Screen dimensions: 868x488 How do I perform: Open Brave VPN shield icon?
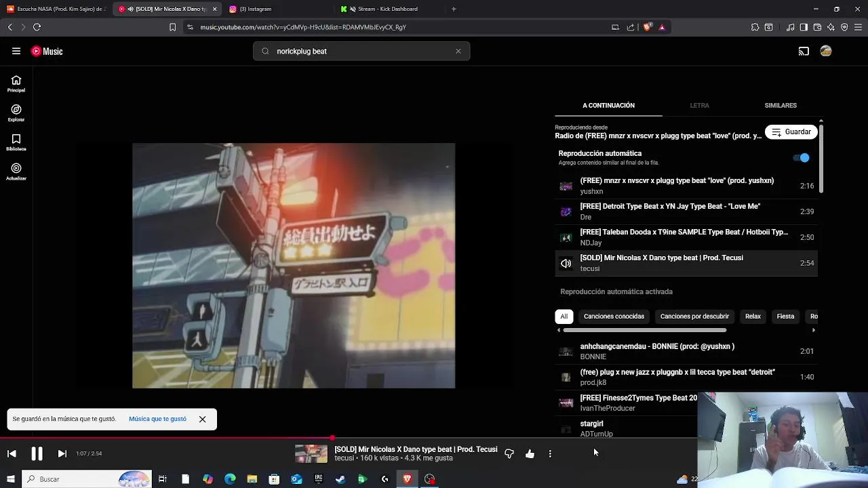(x=844, y=27)
